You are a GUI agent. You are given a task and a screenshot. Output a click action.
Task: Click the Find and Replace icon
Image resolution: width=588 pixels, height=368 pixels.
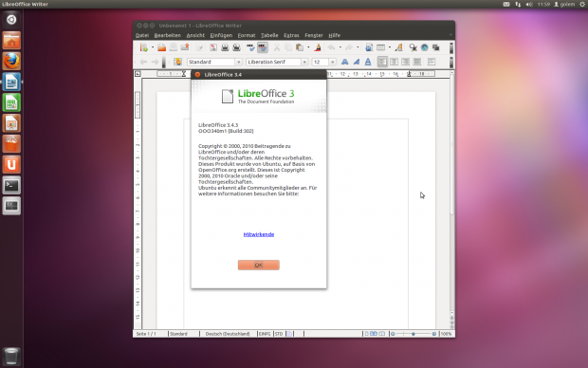(x=413, y=47)
